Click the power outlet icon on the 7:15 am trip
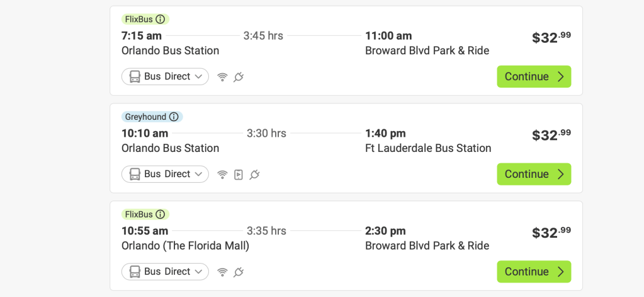This screenshot has height=297, width=644. 239,77
